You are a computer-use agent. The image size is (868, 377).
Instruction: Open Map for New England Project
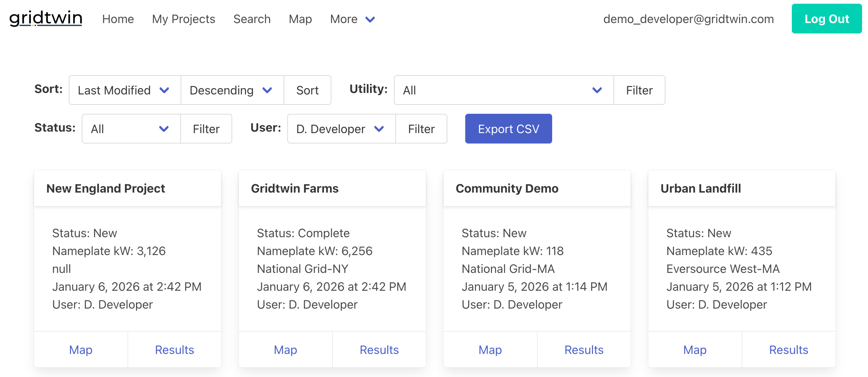point(81,349)
